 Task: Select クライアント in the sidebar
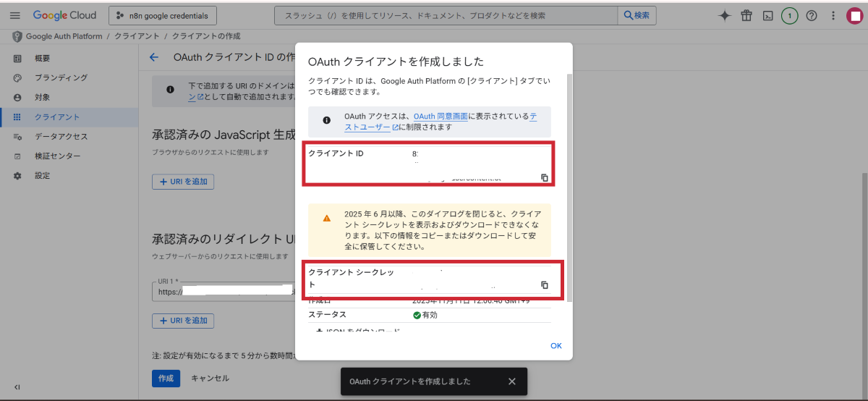pyautogui.click(x=57, y=117)
